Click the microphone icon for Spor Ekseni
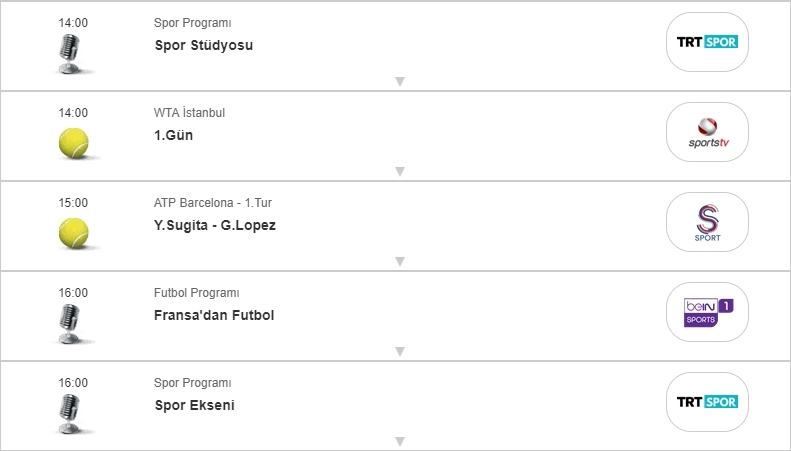Screen dimensions: 791x451 point(70,414)
